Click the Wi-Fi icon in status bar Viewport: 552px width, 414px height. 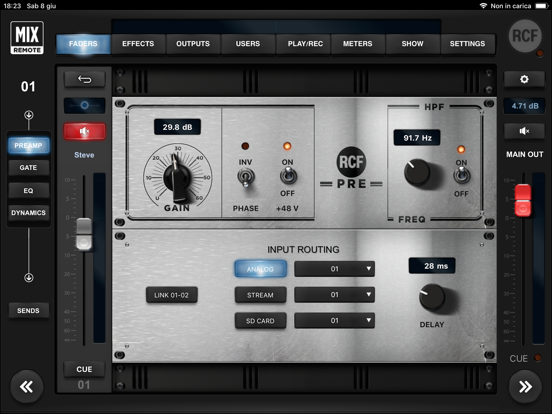tap(483, 6)
